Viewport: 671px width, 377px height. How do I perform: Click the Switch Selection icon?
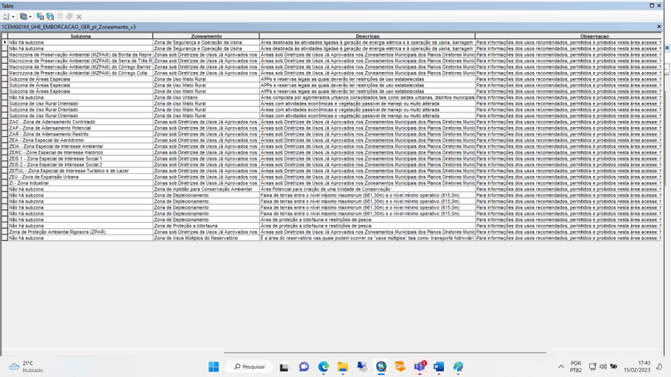pos(50,17)
